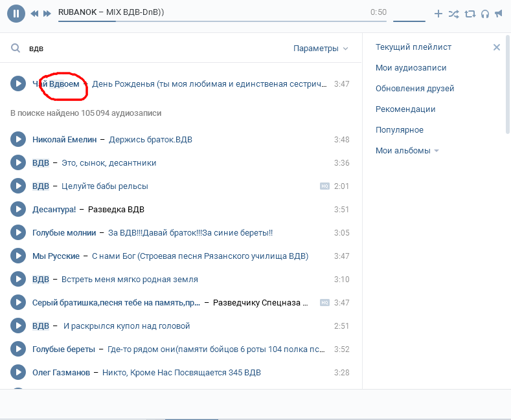
Task: Open the Параметры search options dropdown
Action: click(x=321, y=49)
